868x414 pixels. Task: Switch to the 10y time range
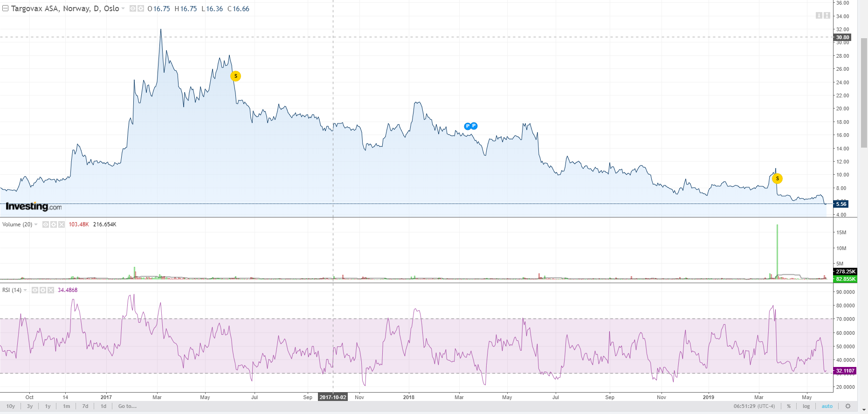click(11, 406)
